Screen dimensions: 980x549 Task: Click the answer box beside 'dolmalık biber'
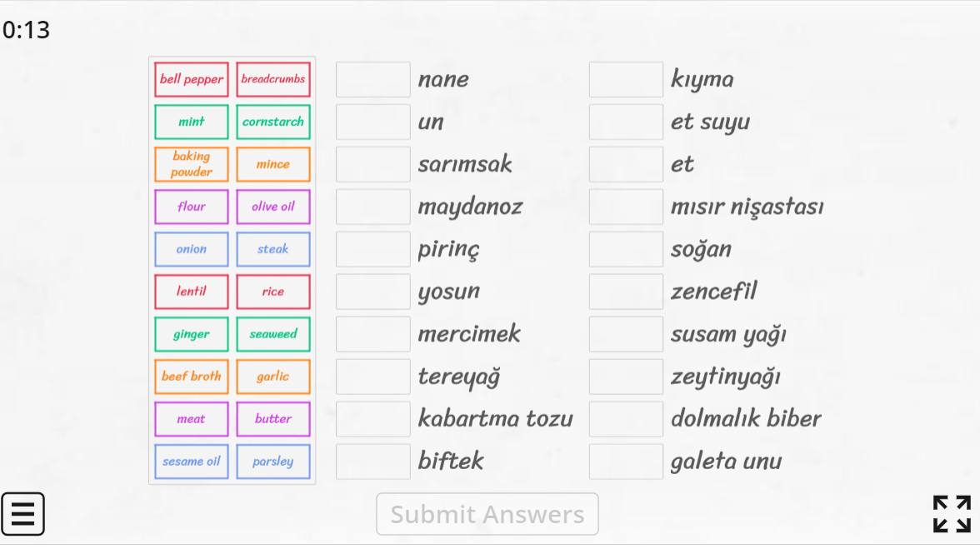coord(626,419)
